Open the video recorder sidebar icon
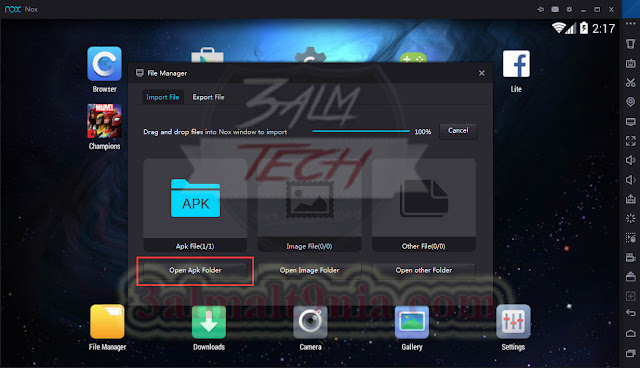This screenshot has height=368, width=640. pyautogui.click(x=631, y=257)
